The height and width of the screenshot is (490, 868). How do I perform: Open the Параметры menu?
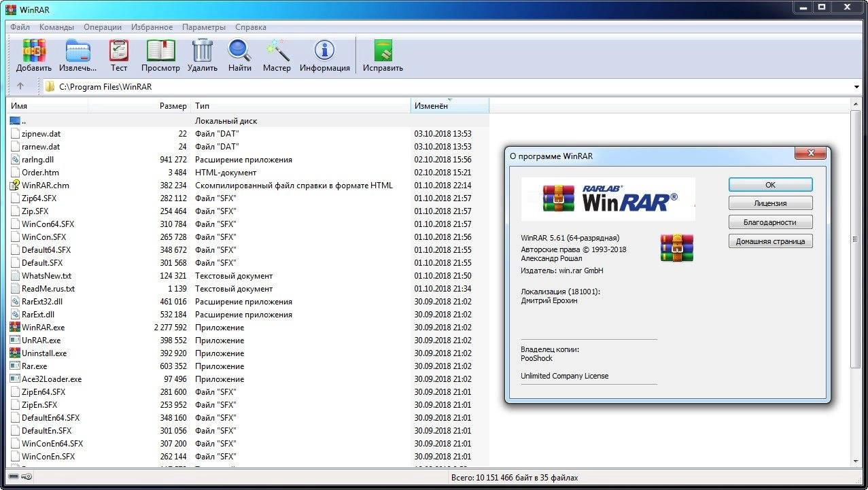[x=204, y=27]
